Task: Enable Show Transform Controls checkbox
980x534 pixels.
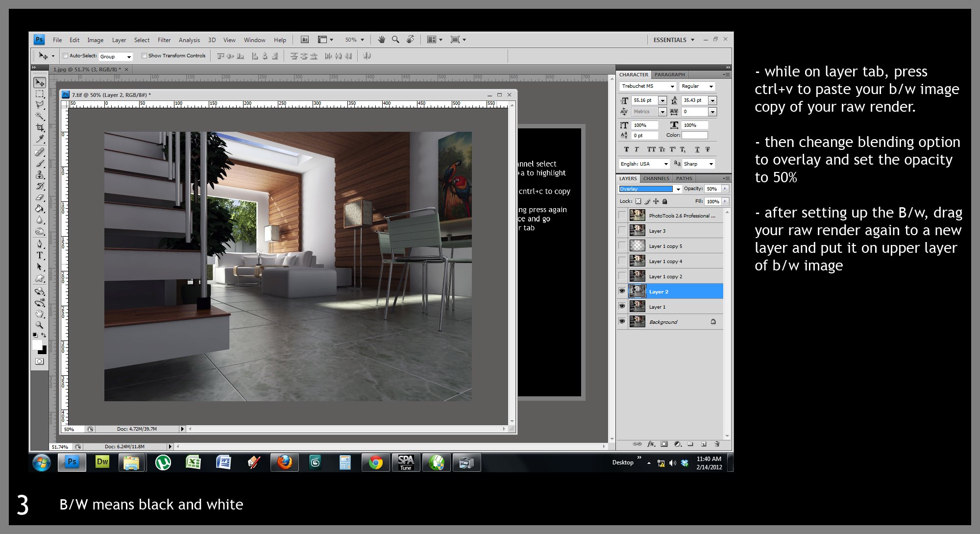Action: pyautogui.click(x=144, y=56)
